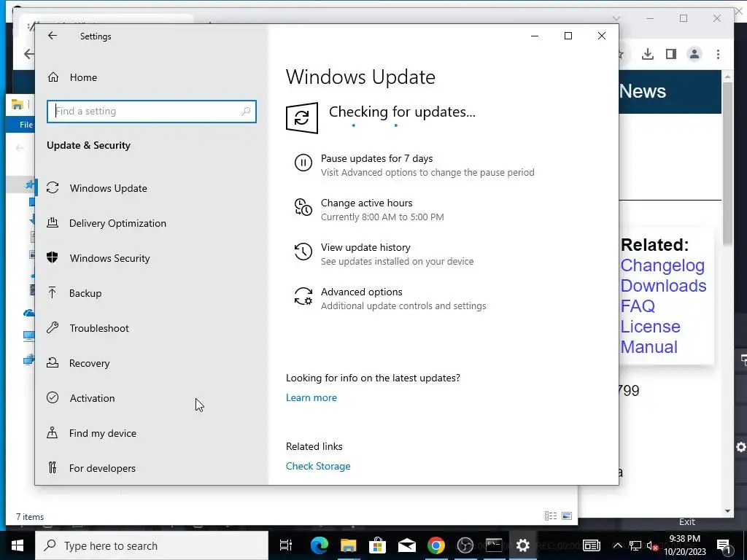
Task: Click the Windows Security shield icon
Action: (53, 257)
